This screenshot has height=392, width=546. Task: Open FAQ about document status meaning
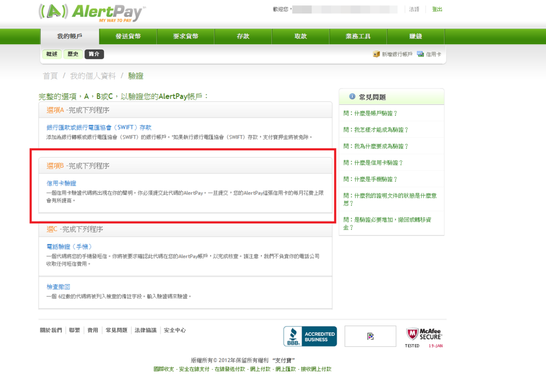coord(390,199)
